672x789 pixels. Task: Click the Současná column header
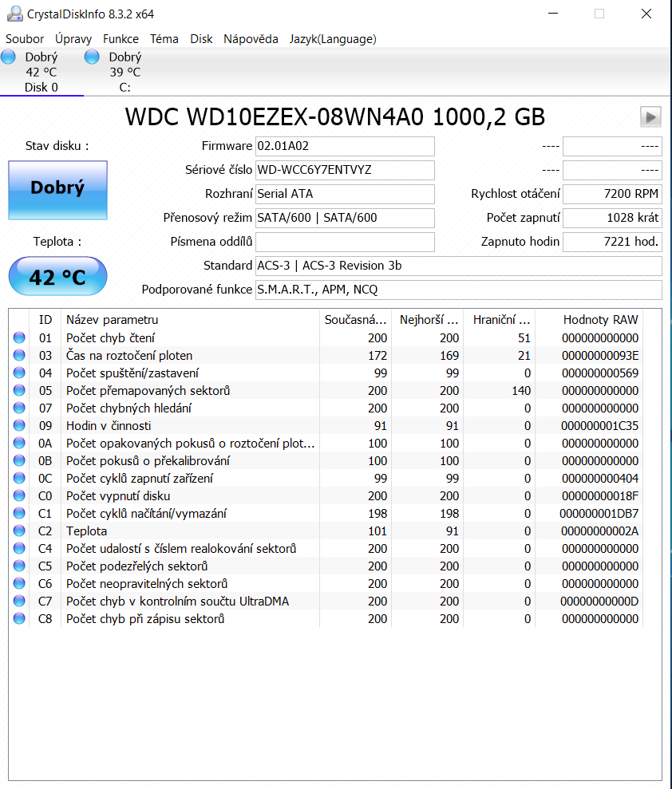tap(355, 320)
